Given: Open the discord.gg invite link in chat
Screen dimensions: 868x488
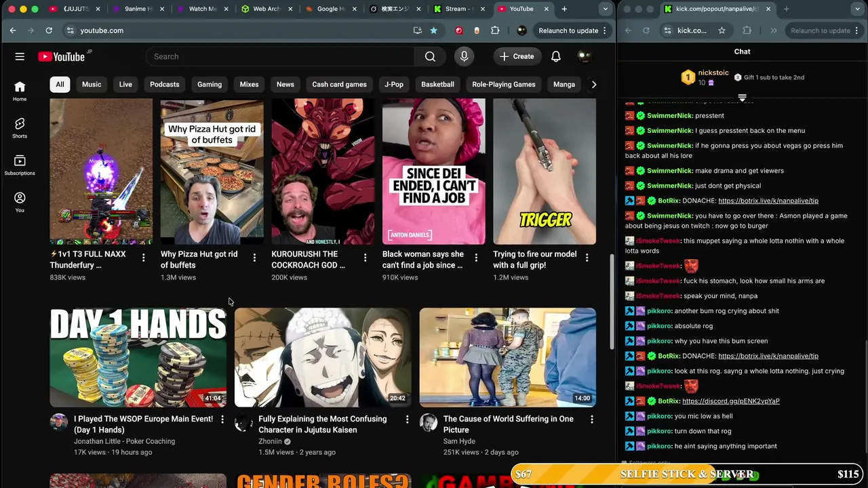Looking at the screenshot, I should (731, 401).
